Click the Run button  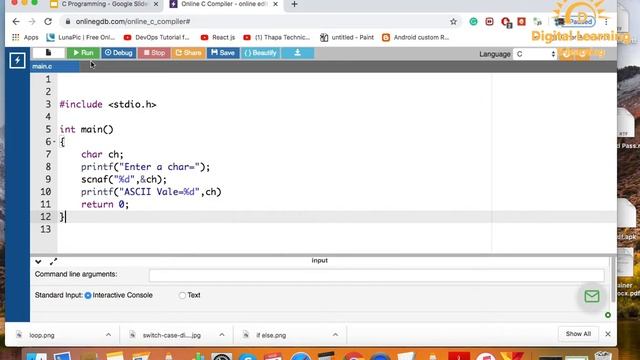pos(83,53)
